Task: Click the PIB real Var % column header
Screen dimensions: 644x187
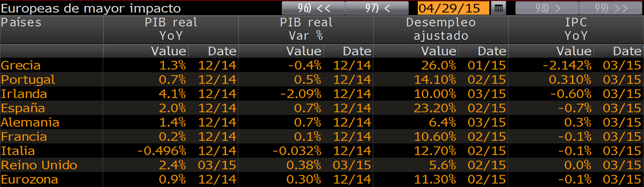Action: 306,29
